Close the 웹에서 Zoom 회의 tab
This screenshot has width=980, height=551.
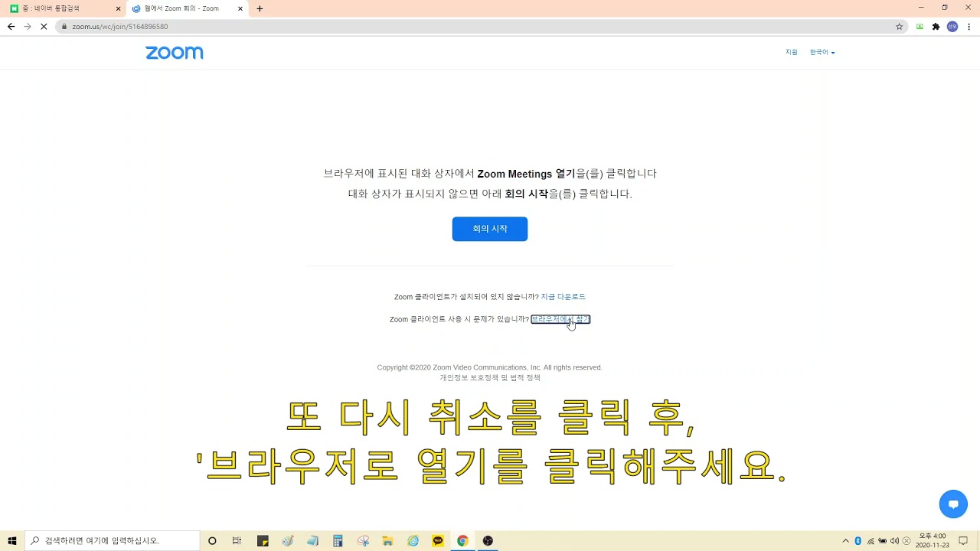240,8
